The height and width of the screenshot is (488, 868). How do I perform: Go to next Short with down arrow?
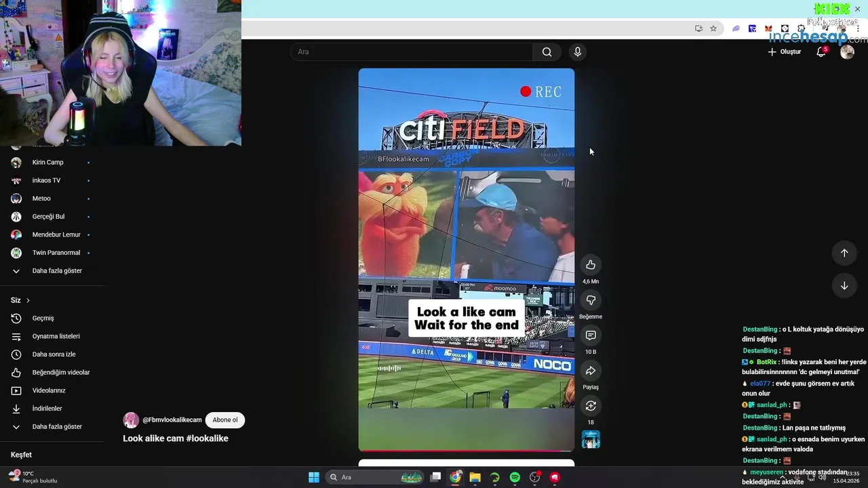pyautogui.click(x=844, y=286)
